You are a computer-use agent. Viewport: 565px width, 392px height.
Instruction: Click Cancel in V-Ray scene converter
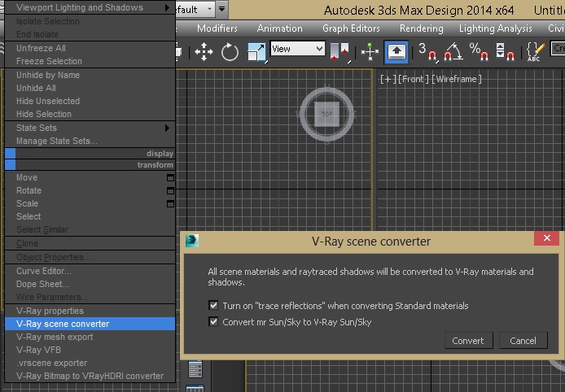pos(523,341)
